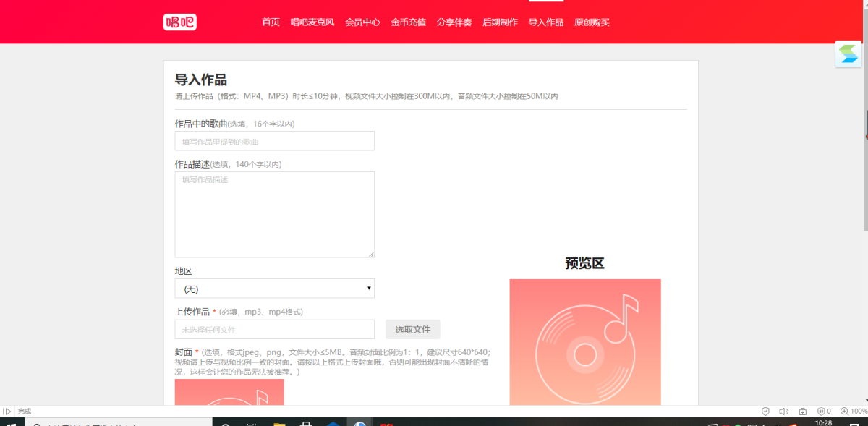Viewport: 868px width, 426px height.
Task: Focus the 作品描述 description text area
Action: [x=274, y=214]
